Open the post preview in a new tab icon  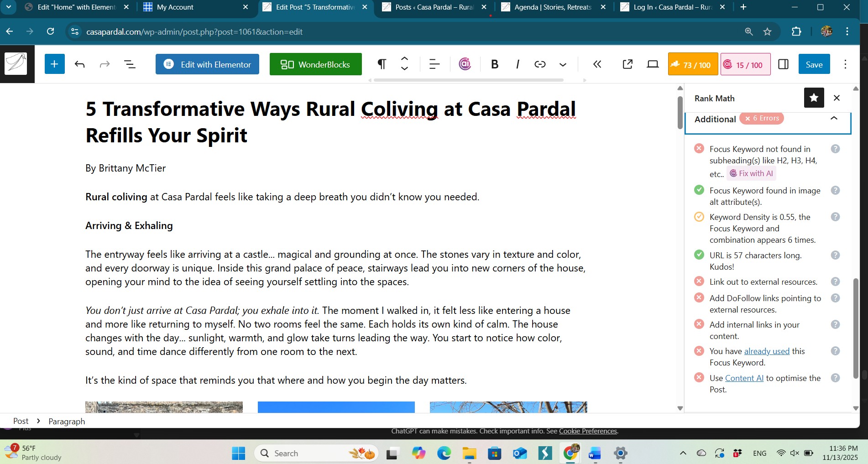tap(627, 64)
